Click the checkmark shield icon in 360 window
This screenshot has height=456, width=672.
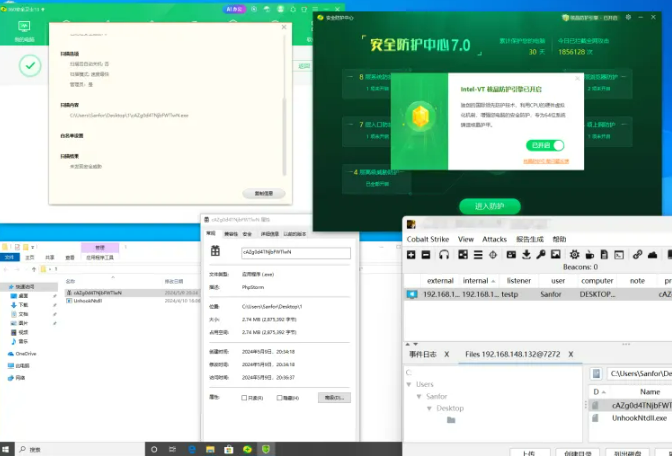pyautogui.click(x=30, y=66)
